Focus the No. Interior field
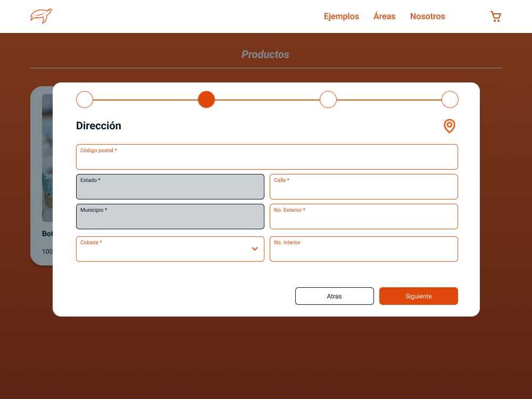The image size is (532, 399). click(x=364, y=249)
